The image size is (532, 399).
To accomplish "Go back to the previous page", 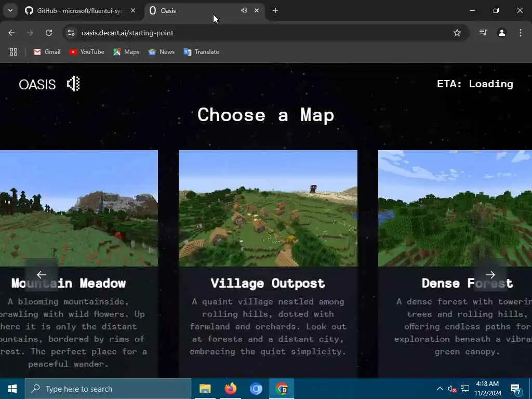I will [11, 33].
